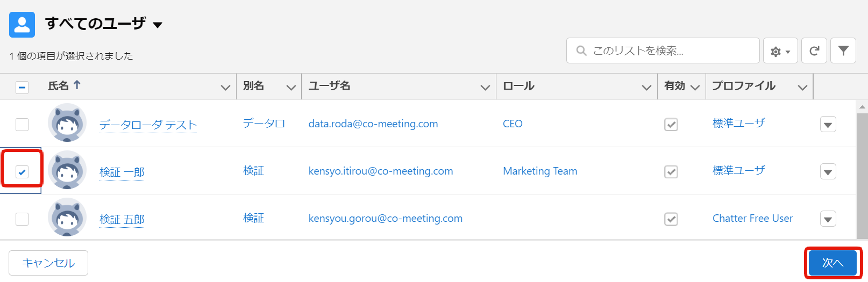Click the データロ alias cell
Image resolution: width=868 pixels, height=282 pixels.
click(x=264, y=124)
